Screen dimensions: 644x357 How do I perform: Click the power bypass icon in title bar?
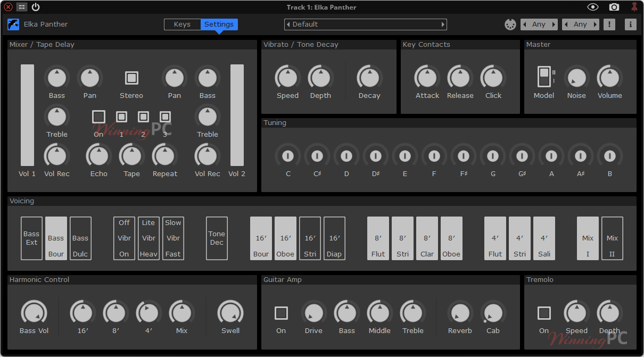pos(36,7)
